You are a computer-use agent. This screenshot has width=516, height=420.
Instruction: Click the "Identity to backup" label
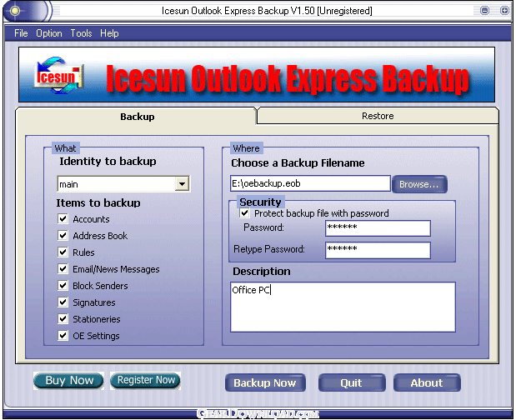coord(108,161)
